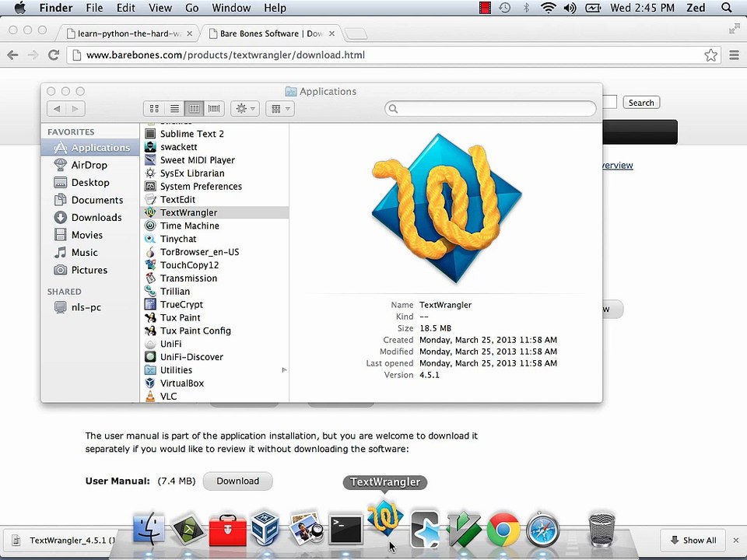747x560 pixels.
Task: Launch Google Chrome from the Dock
Action: 503,529
